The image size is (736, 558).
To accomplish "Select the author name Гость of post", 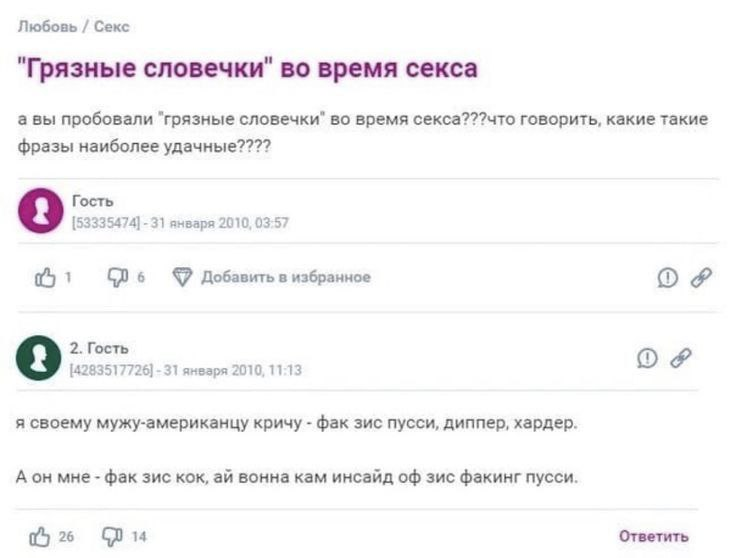I will pos(92,201).
